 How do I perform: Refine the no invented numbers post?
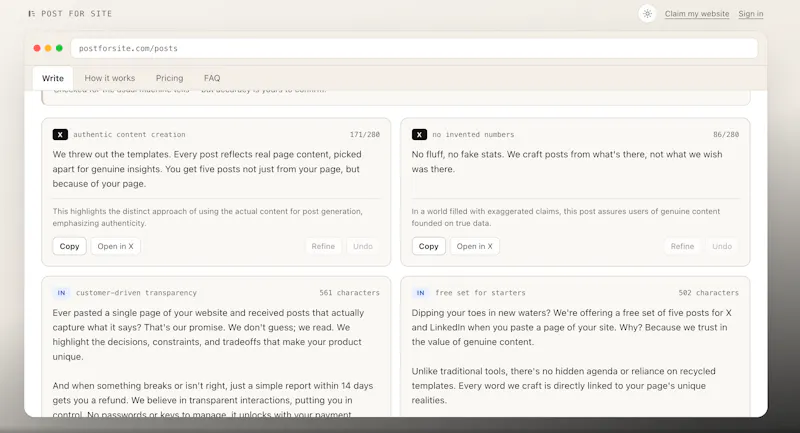(x=682, y=246)
